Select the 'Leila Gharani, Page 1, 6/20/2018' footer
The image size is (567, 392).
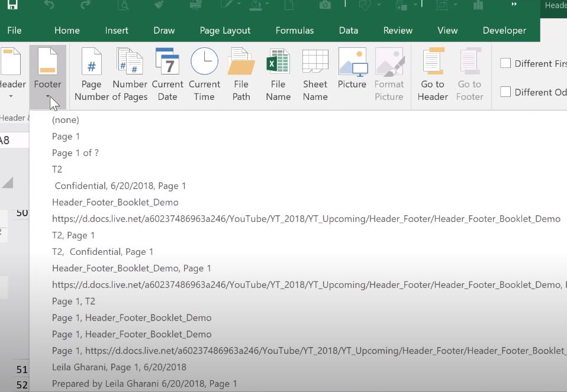119,367
